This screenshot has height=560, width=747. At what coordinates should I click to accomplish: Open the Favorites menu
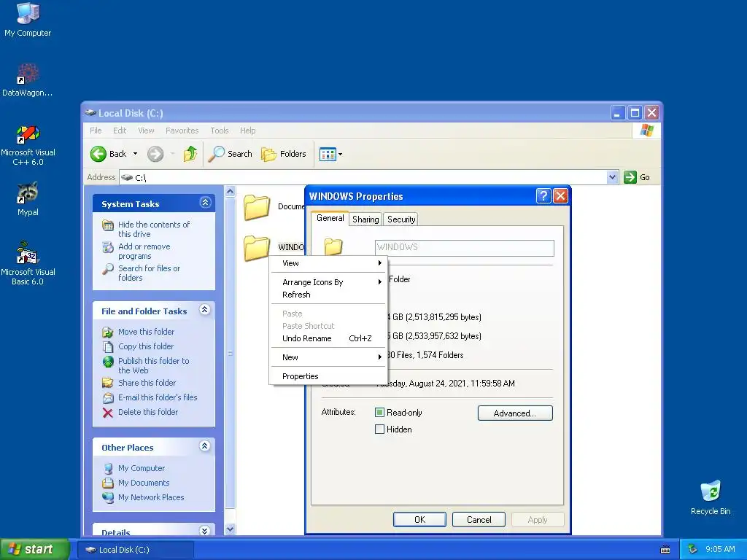(182, 131)
